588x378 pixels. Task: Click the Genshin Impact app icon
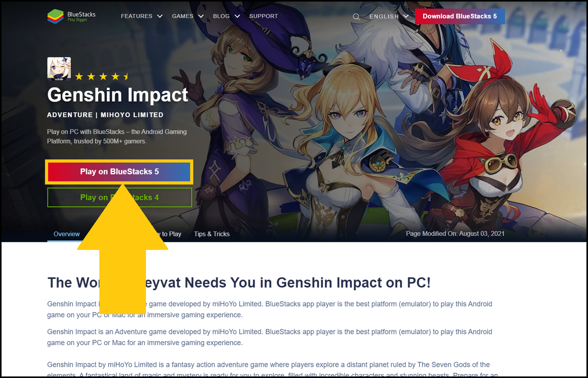[x=59, y=68]
